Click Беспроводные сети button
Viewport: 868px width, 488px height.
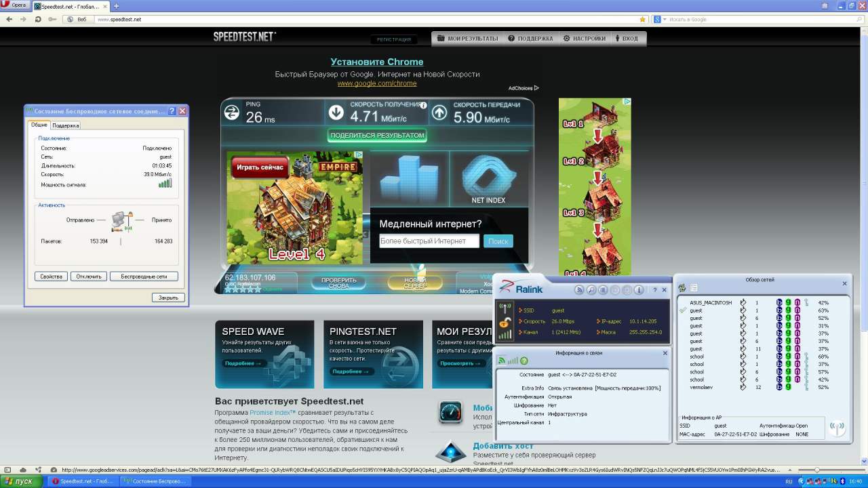144,277
